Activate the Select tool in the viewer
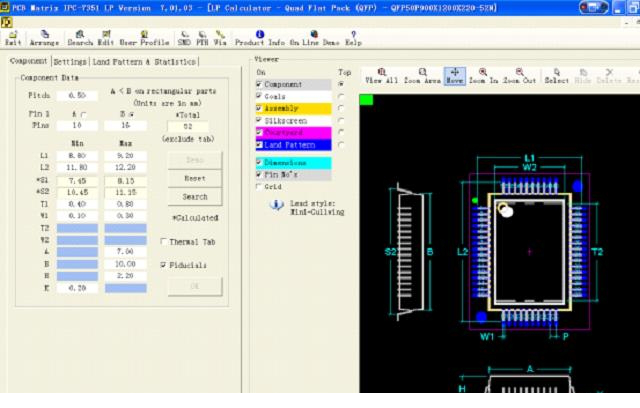640x408 pixels. tap(556, 76)
